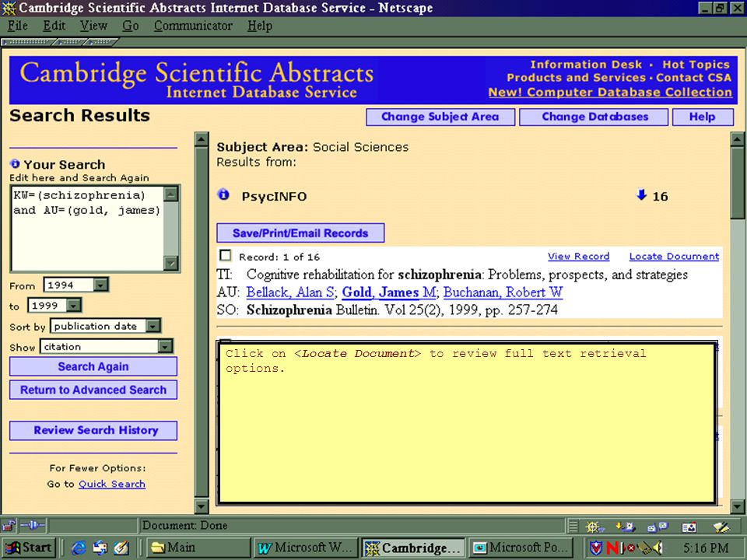This screenshot has width=747, height=560.
Task: Click the Information Desk link
Action: (x=586, y=65)
